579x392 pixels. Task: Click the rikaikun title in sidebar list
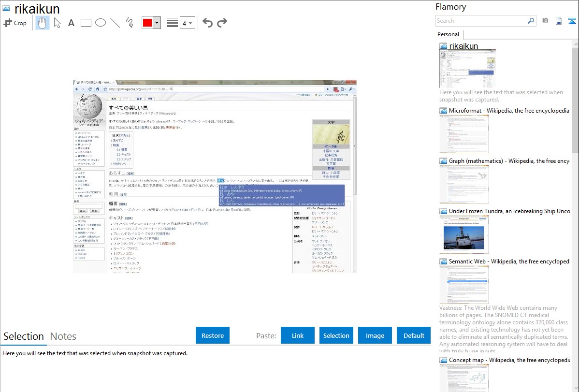tap(463, 46)
